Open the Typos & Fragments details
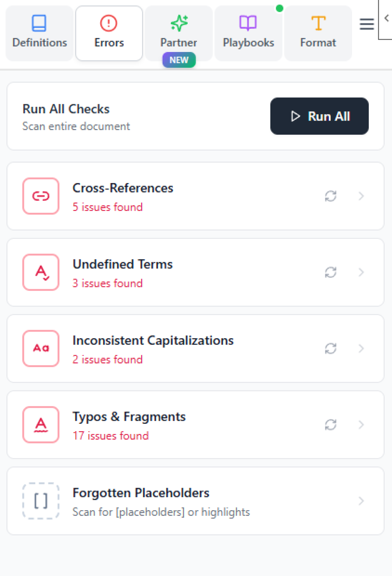This screenshot has height=576, width=392. (361, 425)
